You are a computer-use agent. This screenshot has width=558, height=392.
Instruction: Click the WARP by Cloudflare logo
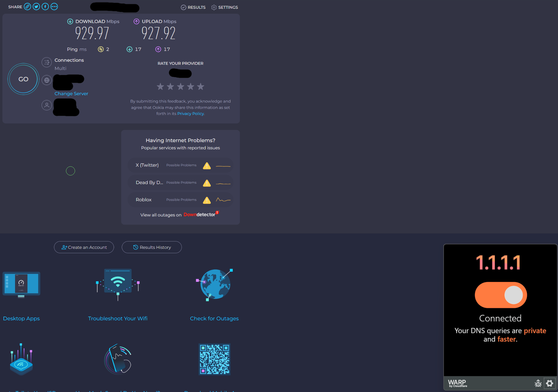click(x=457, y=383)
